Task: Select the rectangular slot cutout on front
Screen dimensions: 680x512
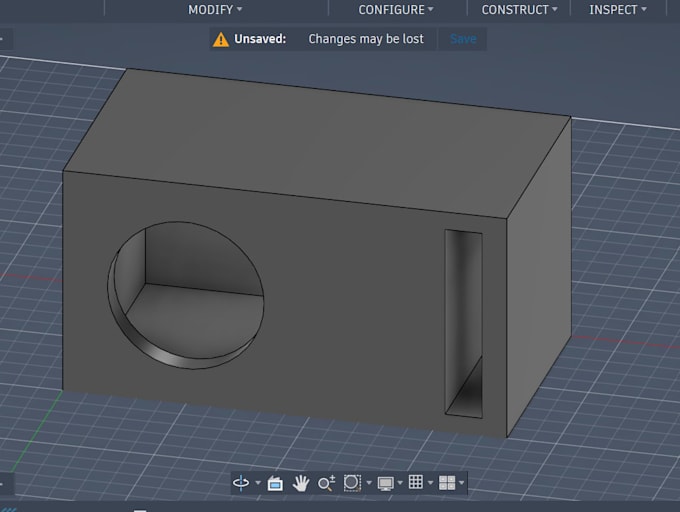Action: 464,324
